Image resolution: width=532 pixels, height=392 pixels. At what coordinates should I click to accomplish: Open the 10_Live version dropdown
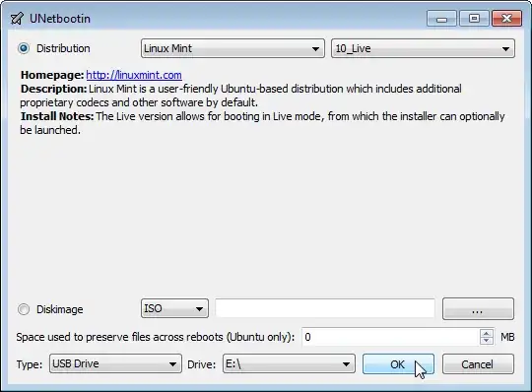coord(423,48)
